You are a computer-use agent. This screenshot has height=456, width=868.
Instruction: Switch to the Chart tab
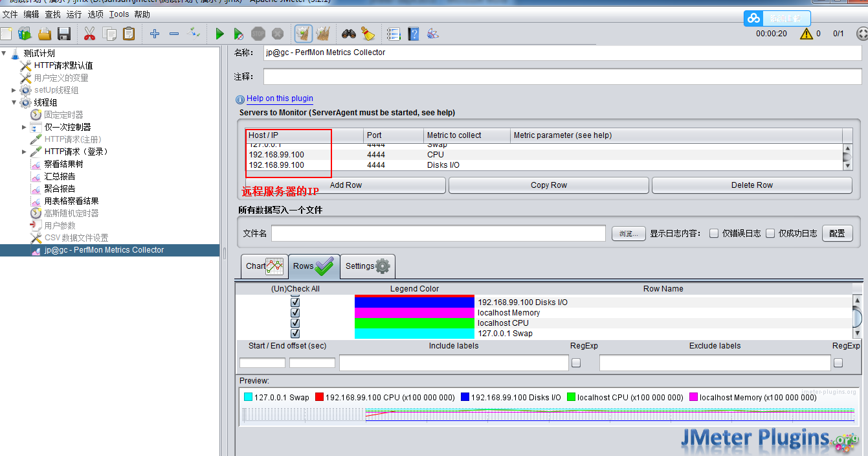coord(264,266)
